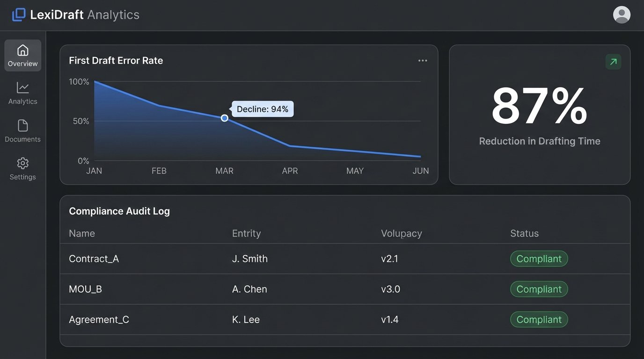Go to the Overview home icon

coord(22,50)
